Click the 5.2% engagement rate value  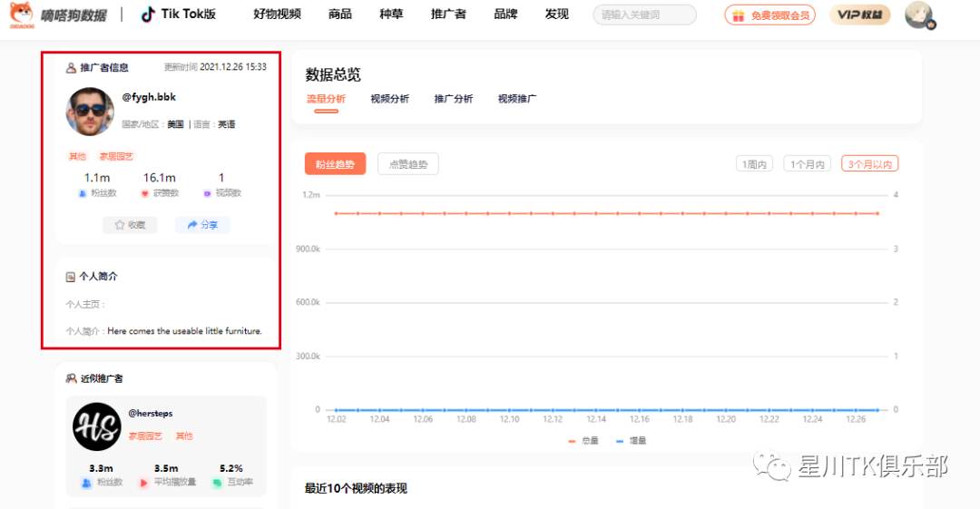pos(231,468)
